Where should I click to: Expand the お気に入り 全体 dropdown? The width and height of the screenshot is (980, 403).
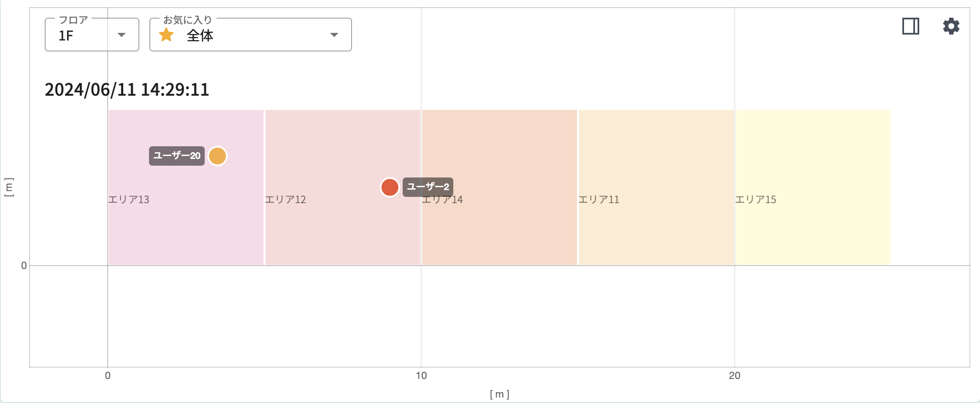pyautogui.click(x=250, y=35)
